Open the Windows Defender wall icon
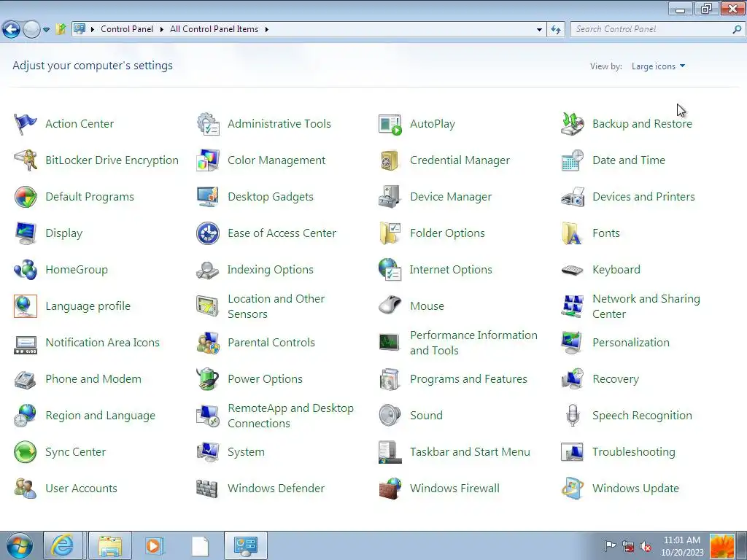The height and width of the screenshot is (560, 747). [x=208, y=489]
